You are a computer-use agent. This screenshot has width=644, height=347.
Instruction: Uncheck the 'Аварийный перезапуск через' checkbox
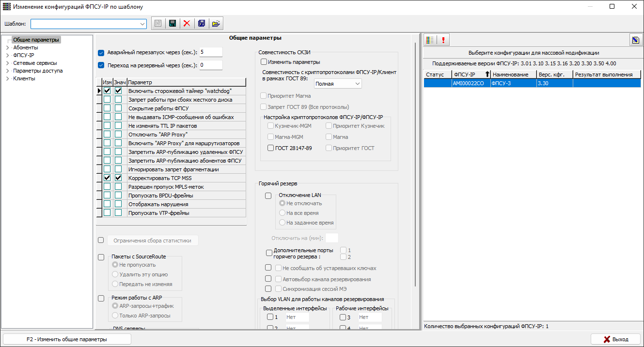coord(101,53)
